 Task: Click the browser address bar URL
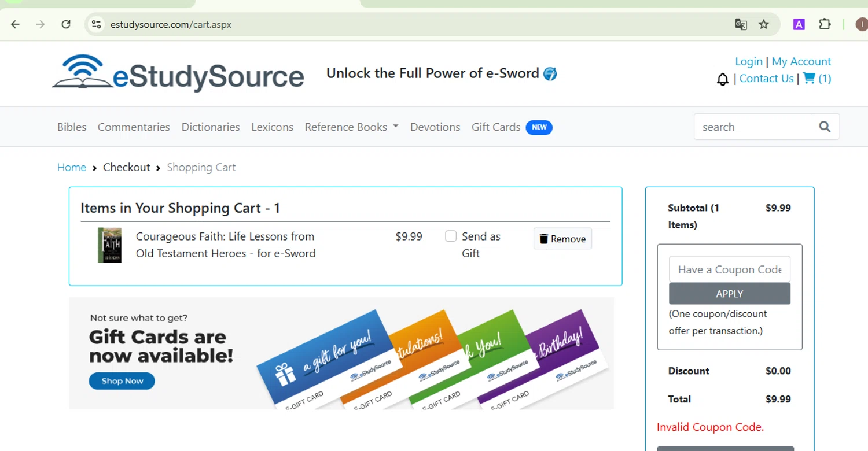tap(171, 24)
